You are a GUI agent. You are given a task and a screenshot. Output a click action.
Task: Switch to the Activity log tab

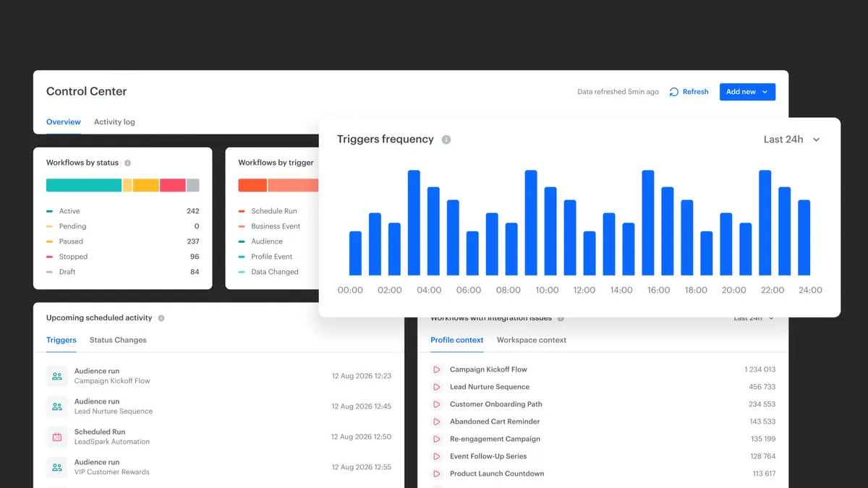pyautogui.click(x=114, y=121)
